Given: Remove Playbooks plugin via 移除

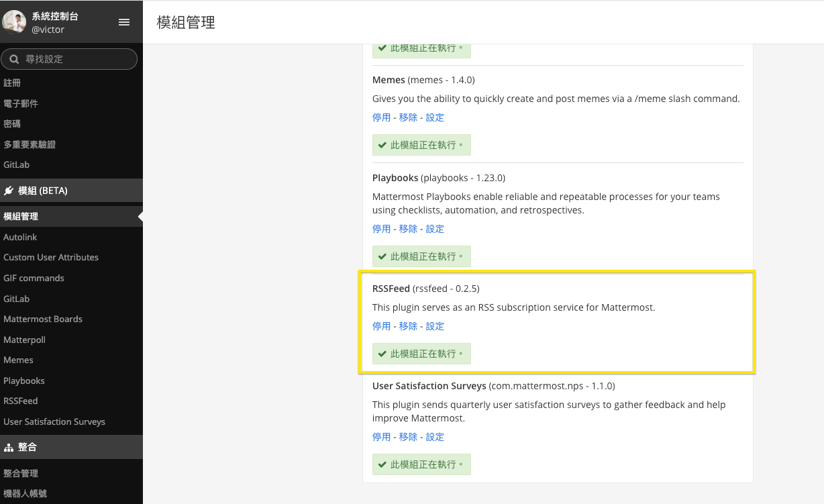Looking at the screenshot, I should [x=408, y=229].
